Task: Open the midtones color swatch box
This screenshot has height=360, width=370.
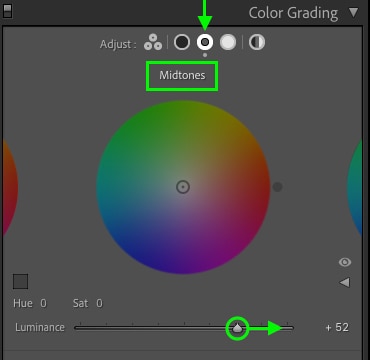Action: pyautogui.click(x=20, y=282)
